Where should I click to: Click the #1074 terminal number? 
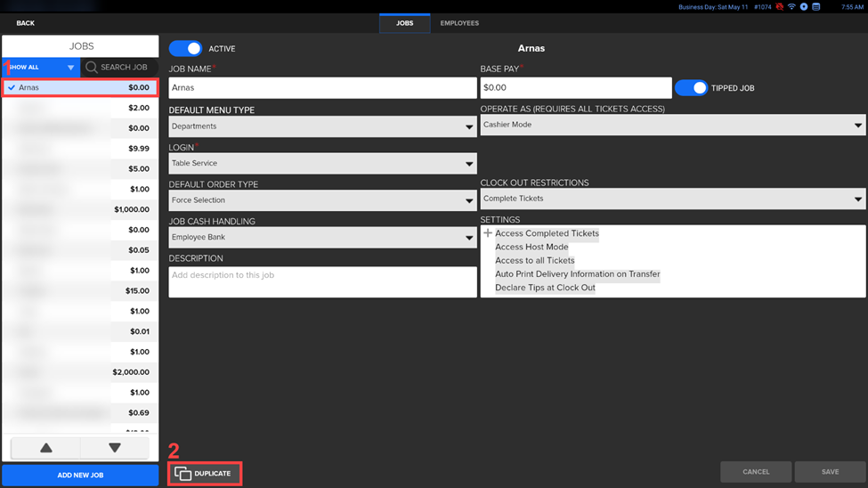pos(762,7)
